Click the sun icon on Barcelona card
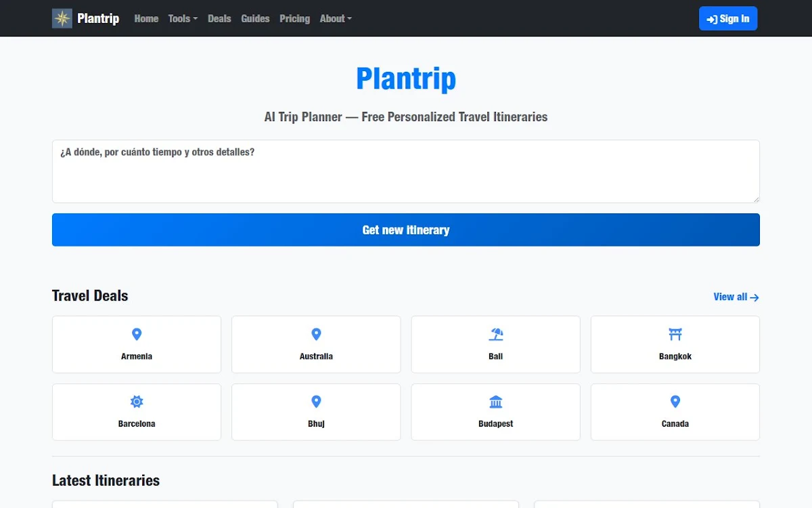This screenshot has width=812, height=508. (137, 402)
